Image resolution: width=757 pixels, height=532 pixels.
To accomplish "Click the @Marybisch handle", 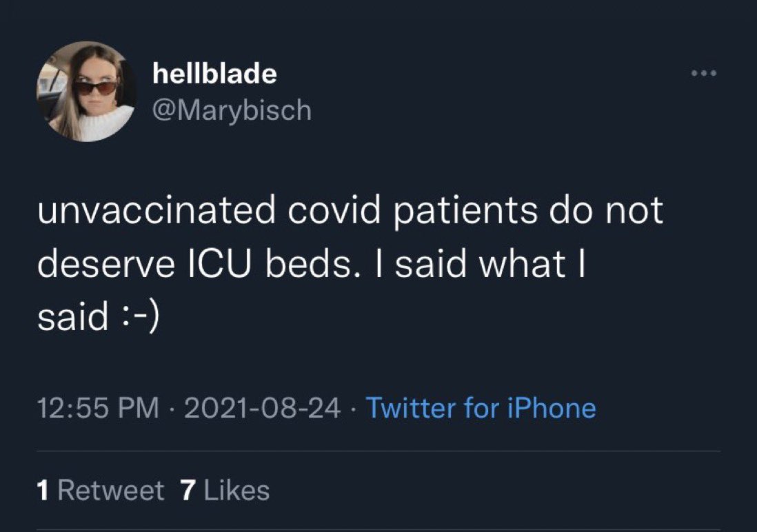I will coord(230,110).
